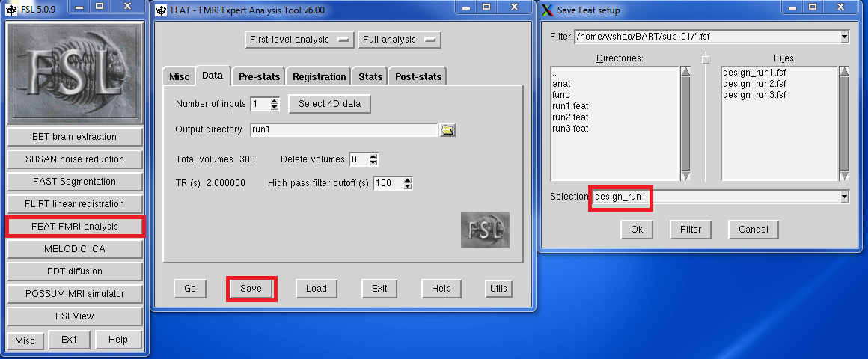Click Select 4D data button
Viewport: 868px width, 359px height.
(x=329, y=103)
